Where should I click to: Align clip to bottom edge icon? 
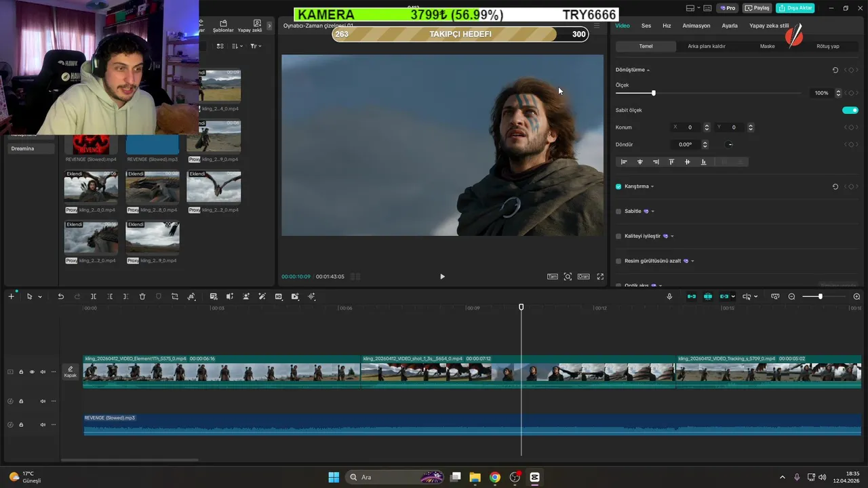[703, 162]
